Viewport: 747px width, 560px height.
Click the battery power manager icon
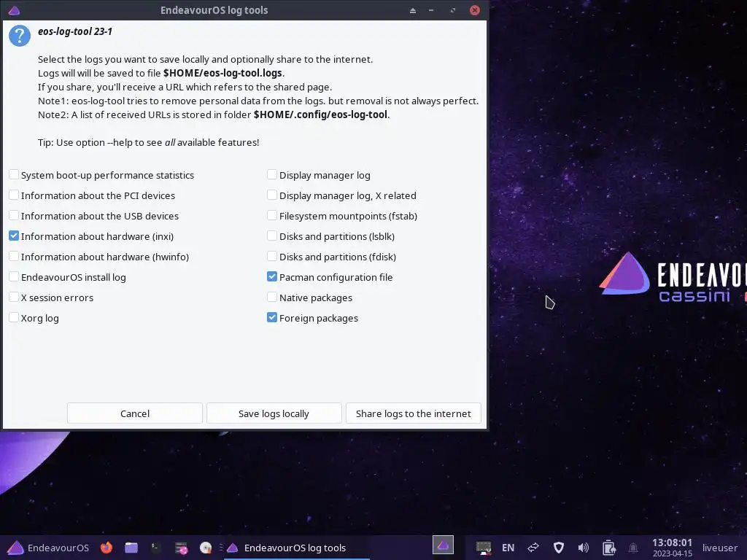(x=609, y=548)
